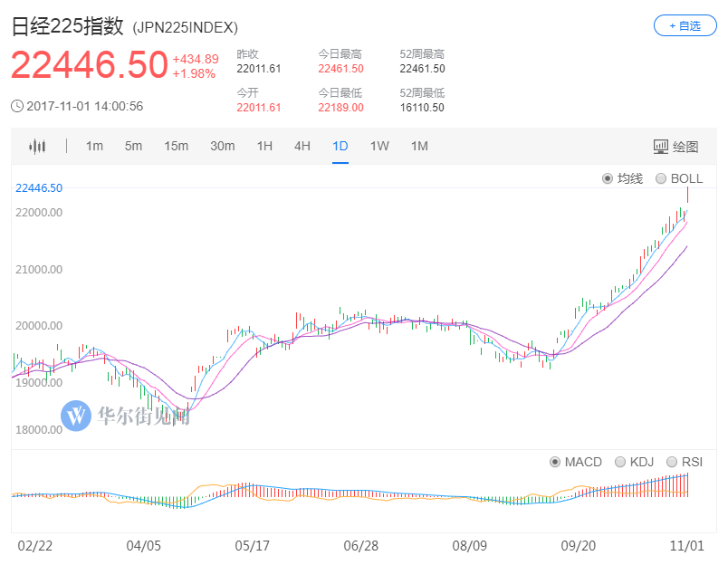Click the 05/17 date axis label
The image size is (728, 565).
[252, 545]
